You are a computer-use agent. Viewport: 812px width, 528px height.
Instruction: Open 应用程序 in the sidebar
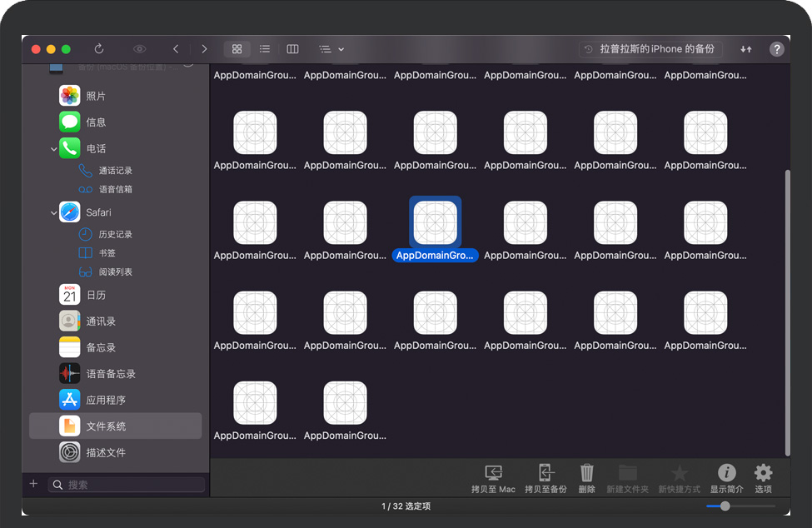point(106,400)
